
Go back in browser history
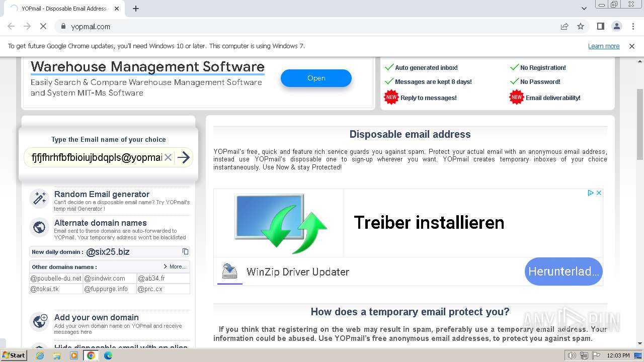[11, 26]
